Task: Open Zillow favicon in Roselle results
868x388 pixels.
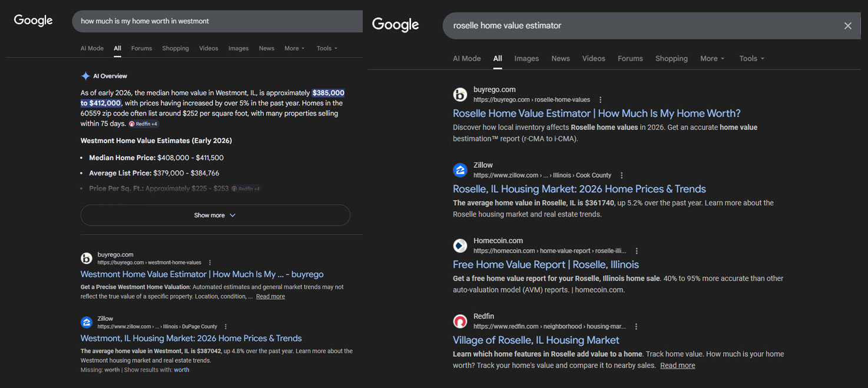Action: (x=460, y=170)
